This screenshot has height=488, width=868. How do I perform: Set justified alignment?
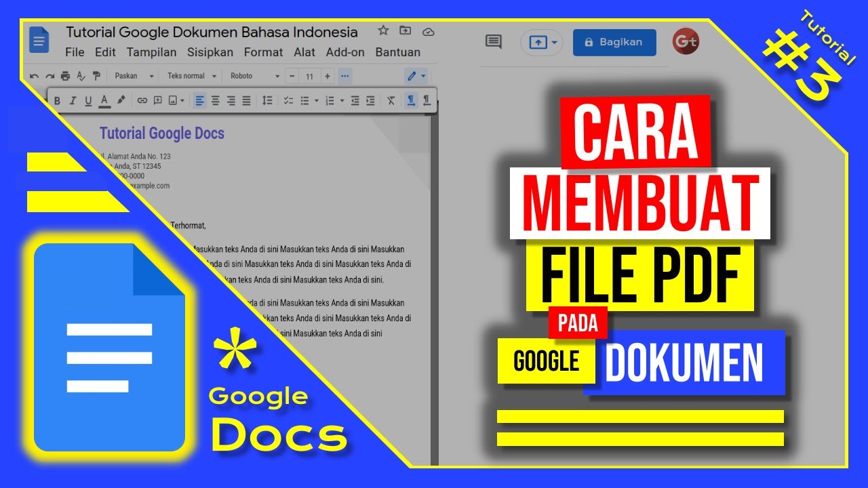247,100
